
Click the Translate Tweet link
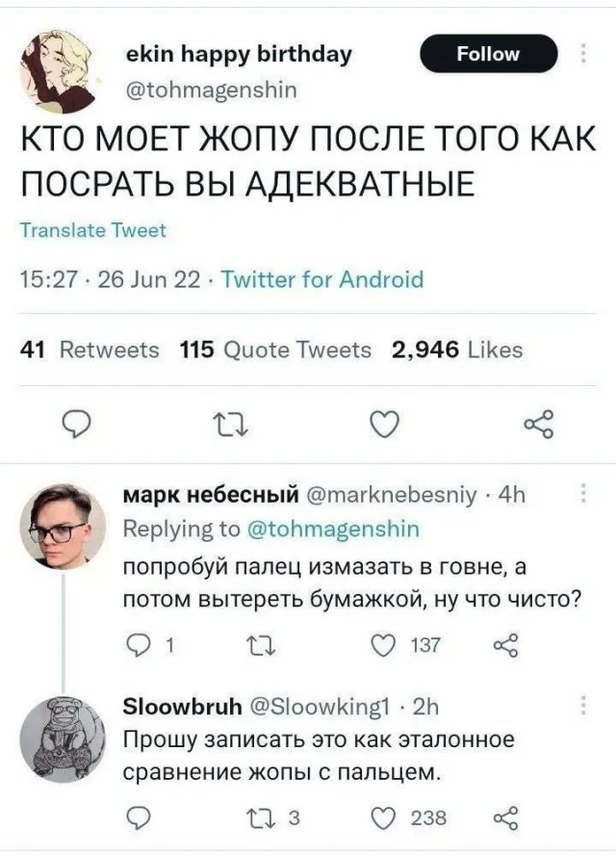(93, 230)
